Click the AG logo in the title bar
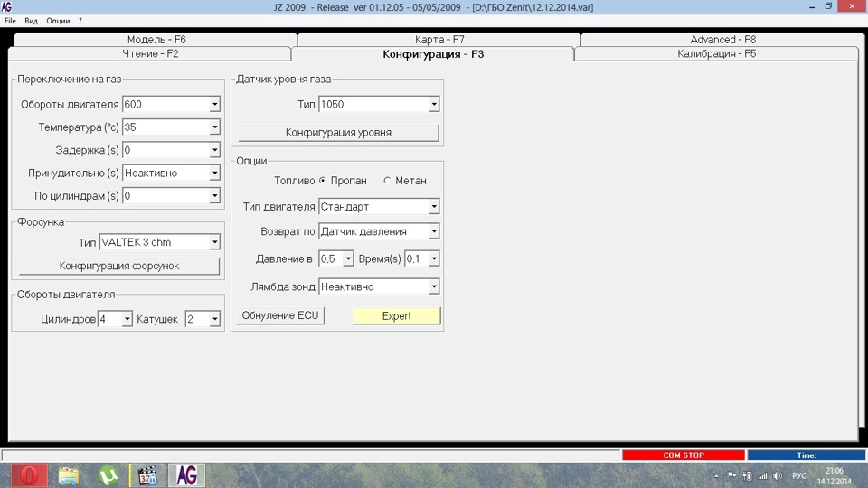 (6, 6)
